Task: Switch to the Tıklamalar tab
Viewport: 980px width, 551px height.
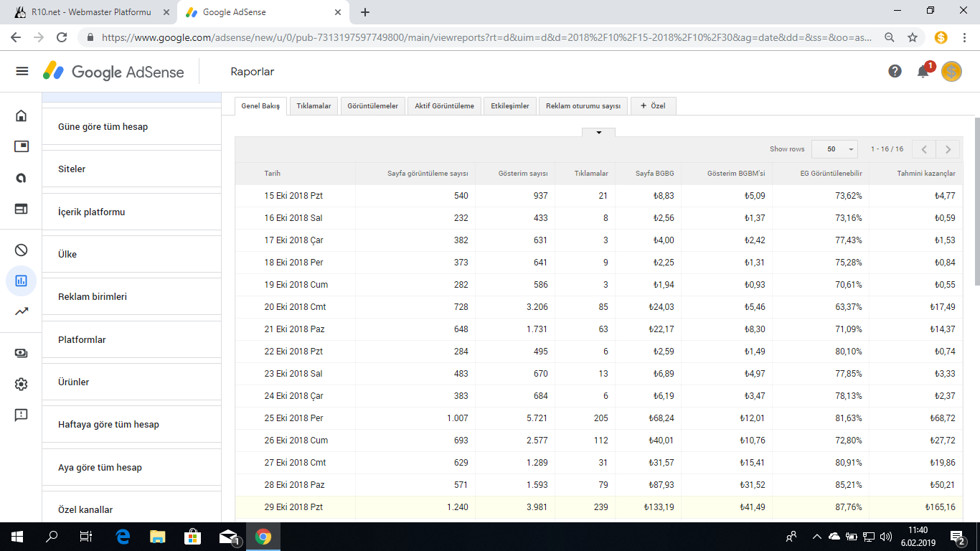Action: (x=314, y=106)
